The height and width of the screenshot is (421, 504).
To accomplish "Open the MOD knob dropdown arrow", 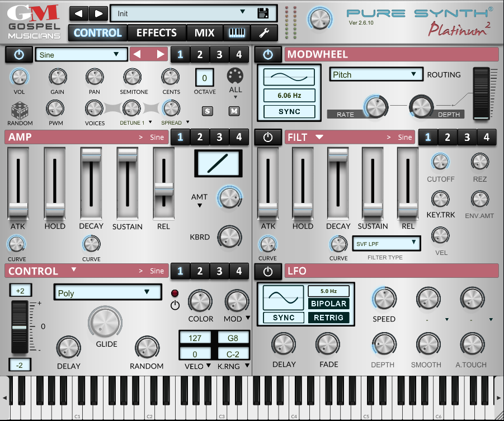I will click(x=248, y=318).
